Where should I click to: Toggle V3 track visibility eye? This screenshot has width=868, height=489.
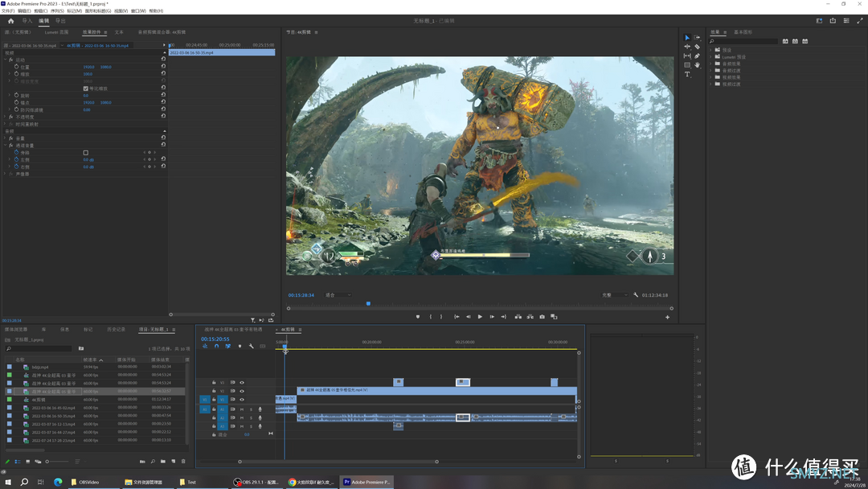point(242,383)
